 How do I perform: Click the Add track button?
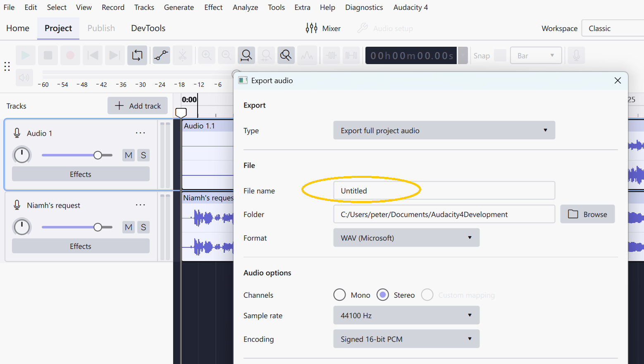pyautogui.click(x=138, y=106)
